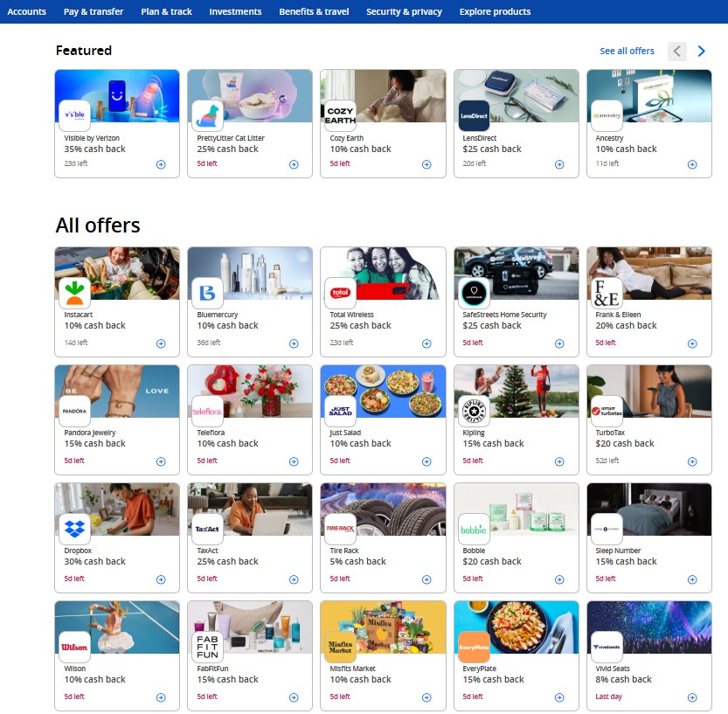
Task: Add the Teleflora offer plus icon
Action: tap(294, 461)
